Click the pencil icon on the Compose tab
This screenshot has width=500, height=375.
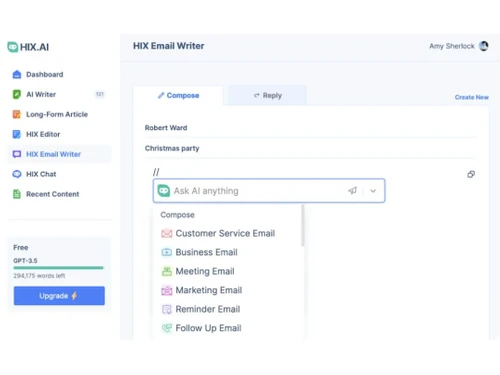[x=161, y=95]
